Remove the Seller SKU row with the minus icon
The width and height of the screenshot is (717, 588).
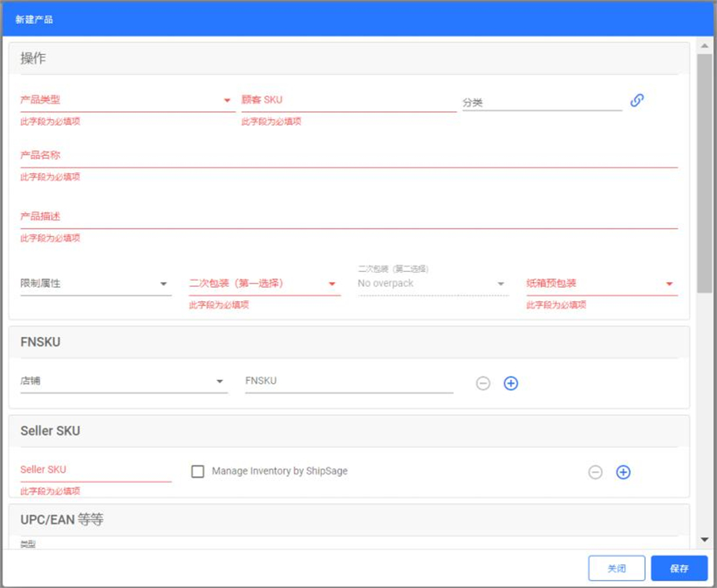[595, 472]
